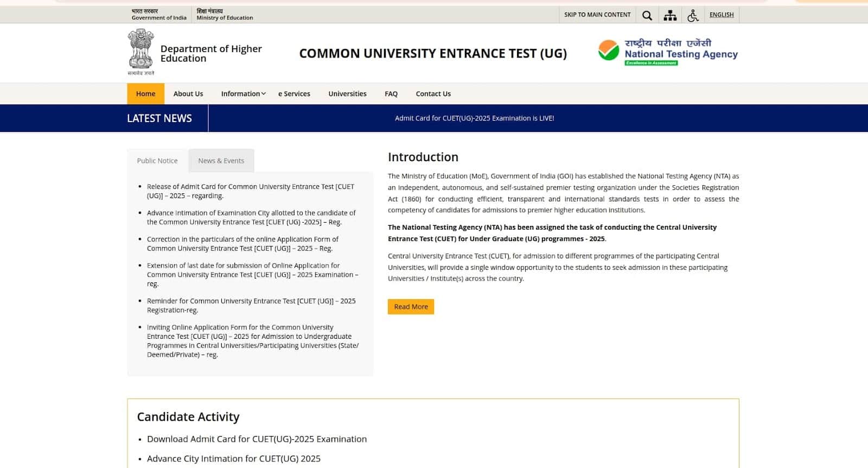Screen dimensions: 868x468
Task: Click the national emblem of India logo
Action: point(141,52)
